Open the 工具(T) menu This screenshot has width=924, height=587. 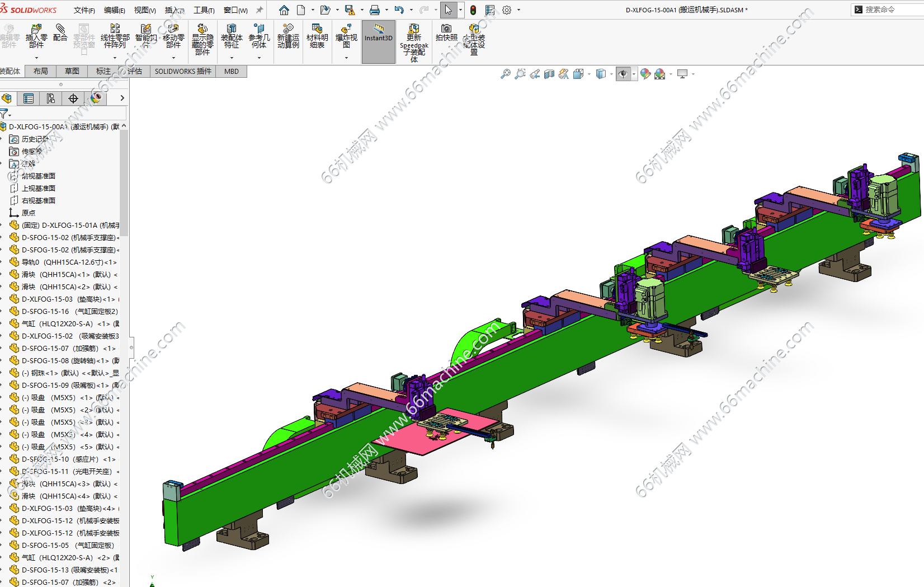pos(204,10)
